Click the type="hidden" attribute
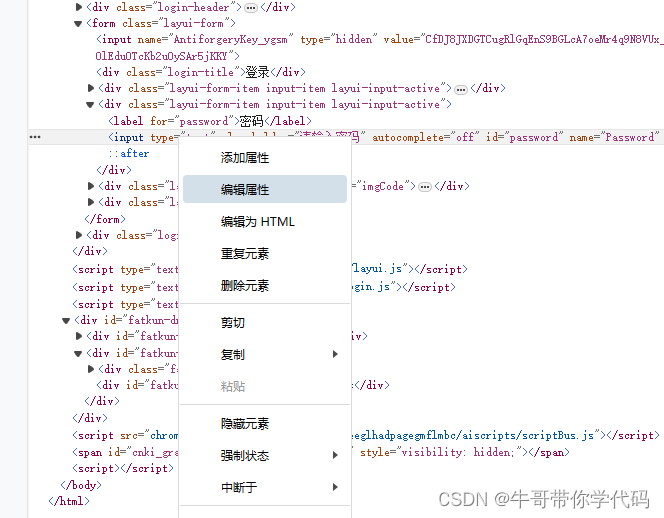Image resolution: width=664 pixels, height=518 pixels. coord(339,39)
